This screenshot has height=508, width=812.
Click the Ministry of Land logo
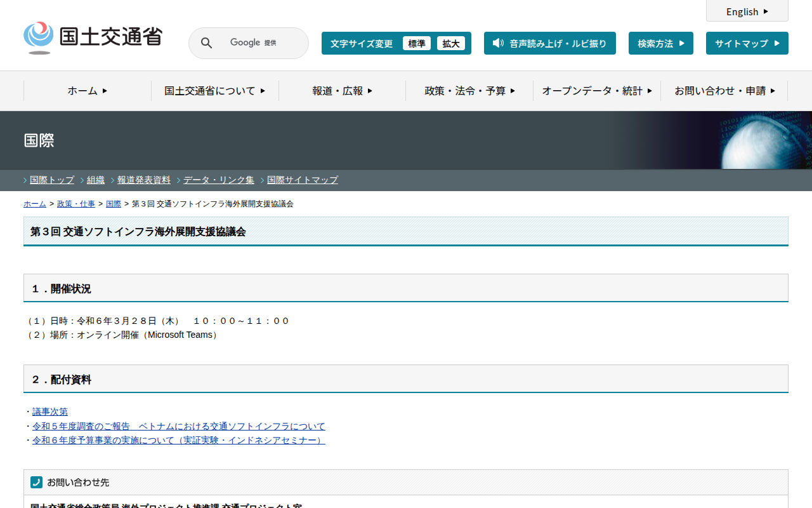pyautogui.click(x=93, y=38)
